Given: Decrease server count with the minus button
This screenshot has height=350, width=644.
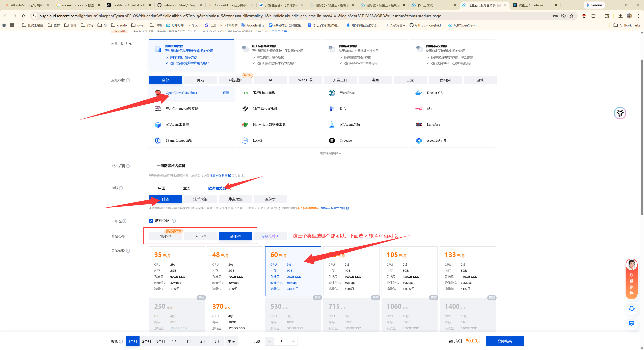Looking at the screenshot, I should tap(269, 341).
